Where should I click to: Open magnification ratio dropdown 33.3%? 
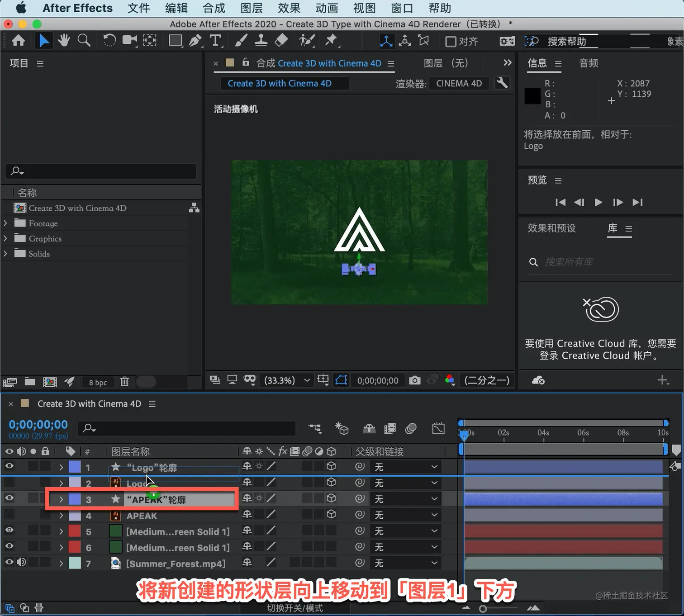[x=288, y=380]
